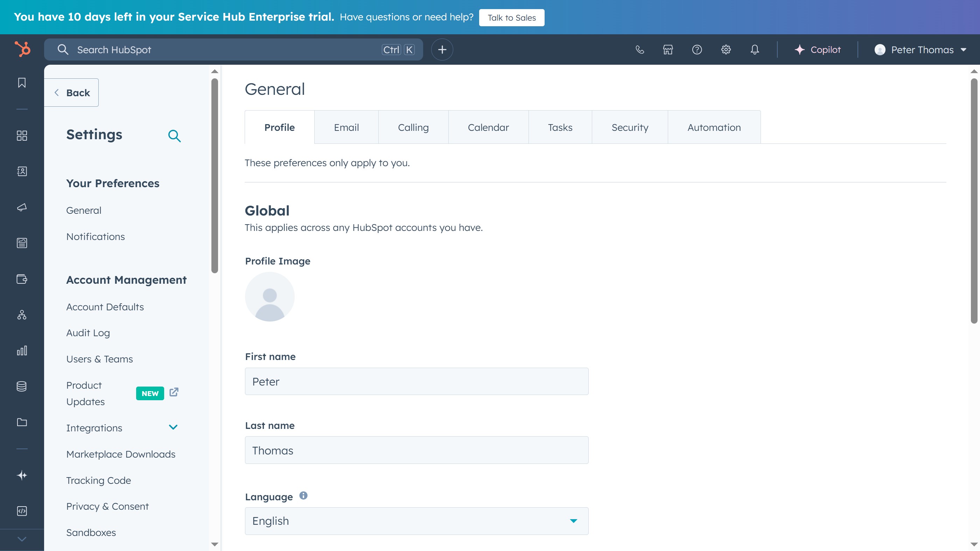The image size is (980, 551).
Task: Open Data Management database icon in rail
Action: pyautogui.click(x=22, y=386)
